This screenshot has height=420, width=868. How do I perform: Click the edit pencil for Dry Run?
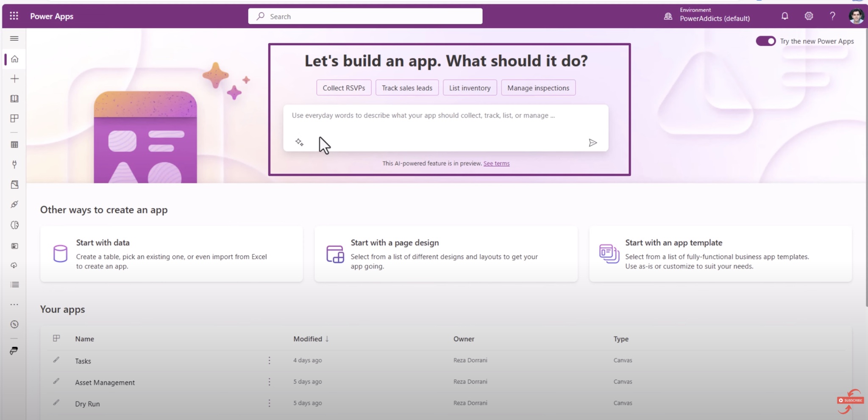click(56, 402)
